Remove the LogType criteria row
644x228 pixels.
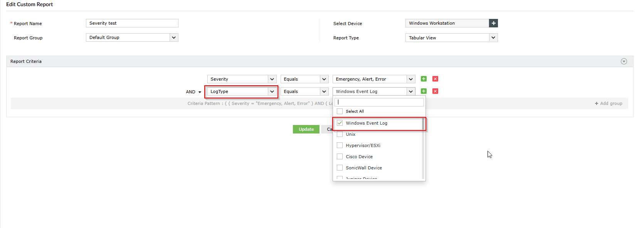435,91
